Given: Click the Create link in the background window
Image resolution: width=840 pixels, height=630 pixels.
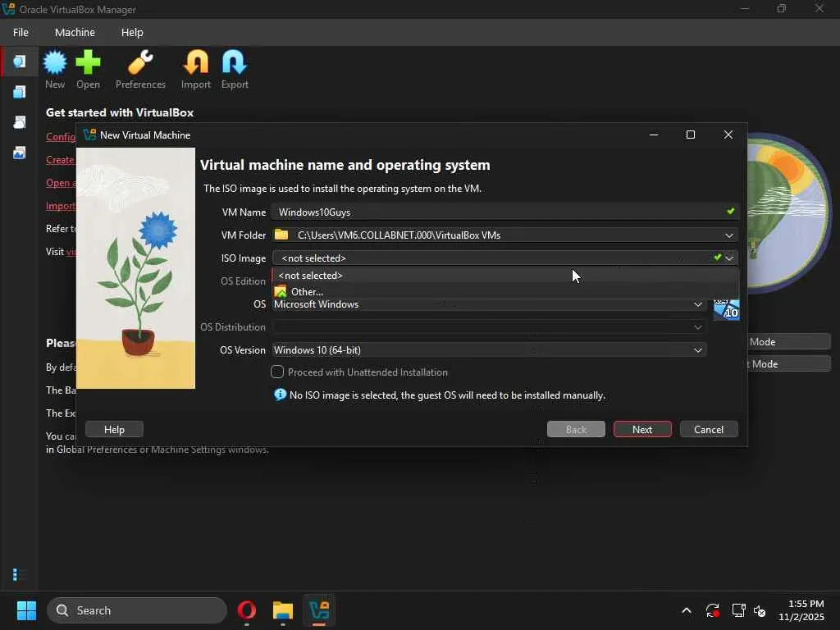Looking at the screenshot, I should [60, 160].
